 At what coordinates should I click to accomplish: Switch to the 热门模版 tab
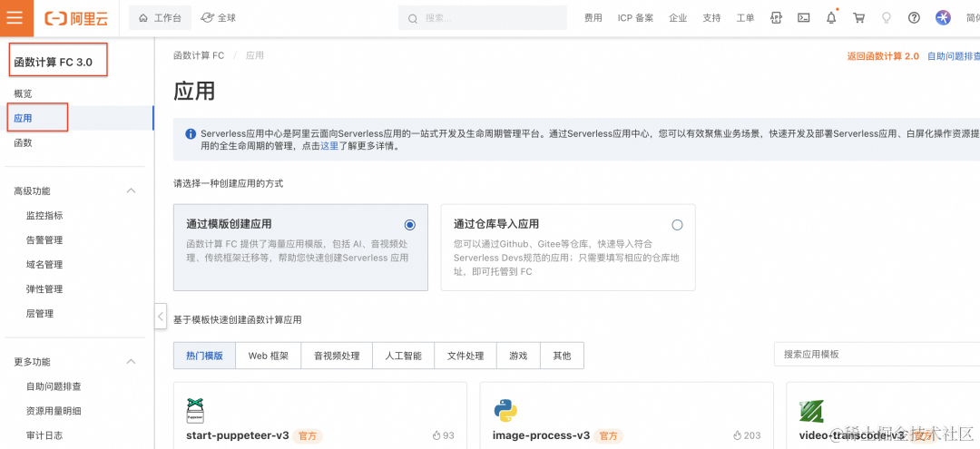point(204,356)
